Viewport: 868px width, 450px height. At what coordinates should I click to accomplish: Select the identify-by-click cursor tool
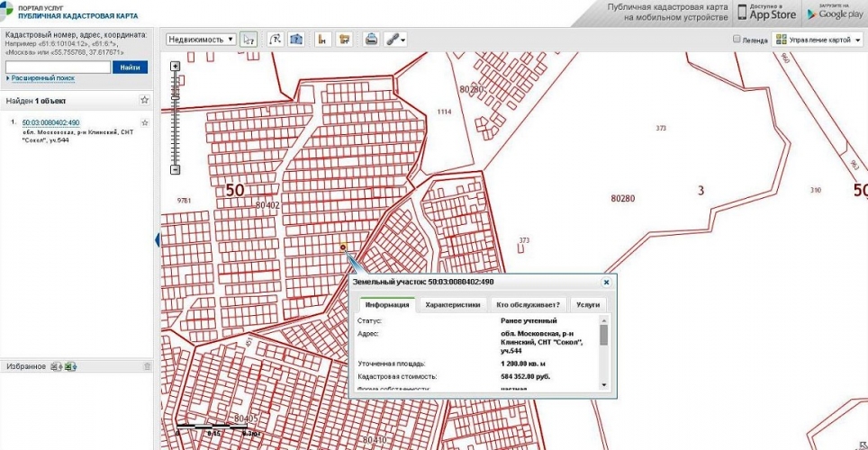tap(249, 40)
